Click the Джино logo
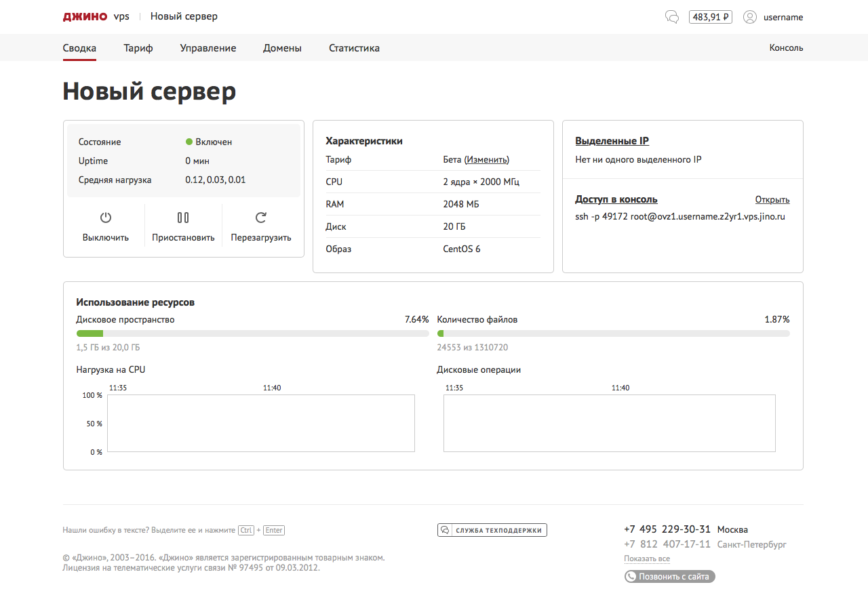This screenshot has height=610, width=868. pyautogui.click(x=85, y=17)
